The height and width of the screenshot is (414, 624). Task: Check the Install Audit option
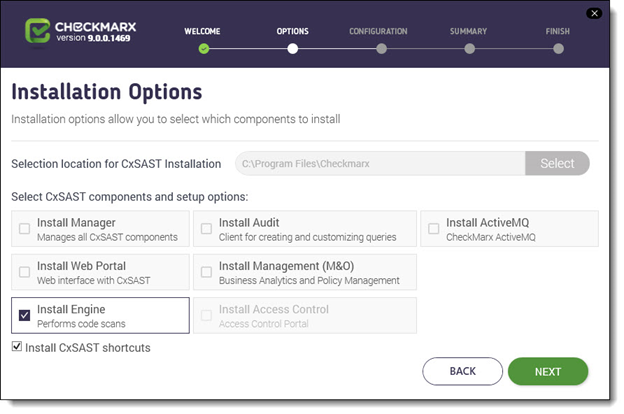206,229
